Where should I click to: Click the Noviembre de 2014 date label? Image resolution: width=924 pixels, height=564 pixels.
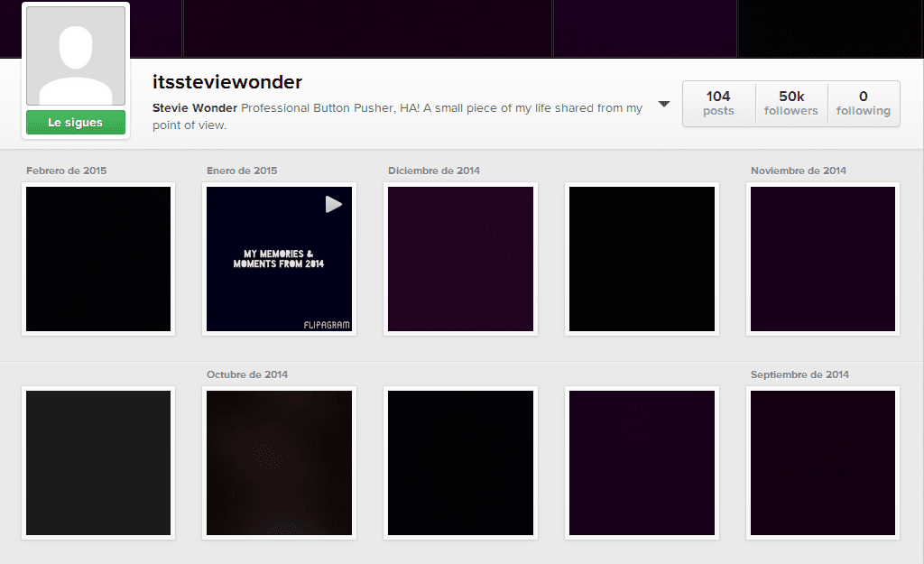coord(799,171)
